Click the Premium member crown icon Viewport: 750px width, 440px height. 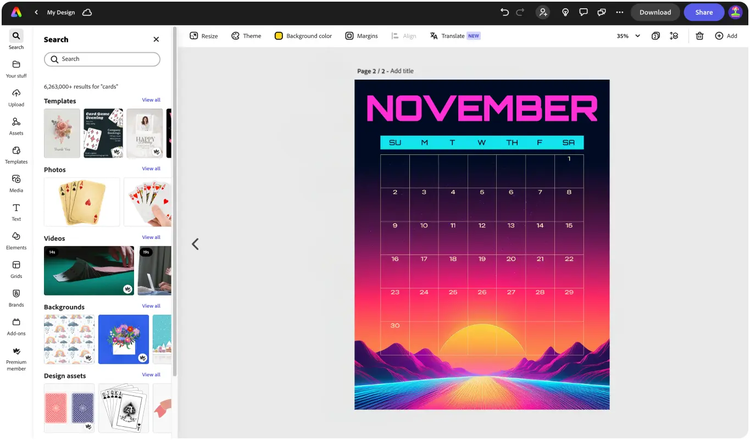[x=16, y=351]
